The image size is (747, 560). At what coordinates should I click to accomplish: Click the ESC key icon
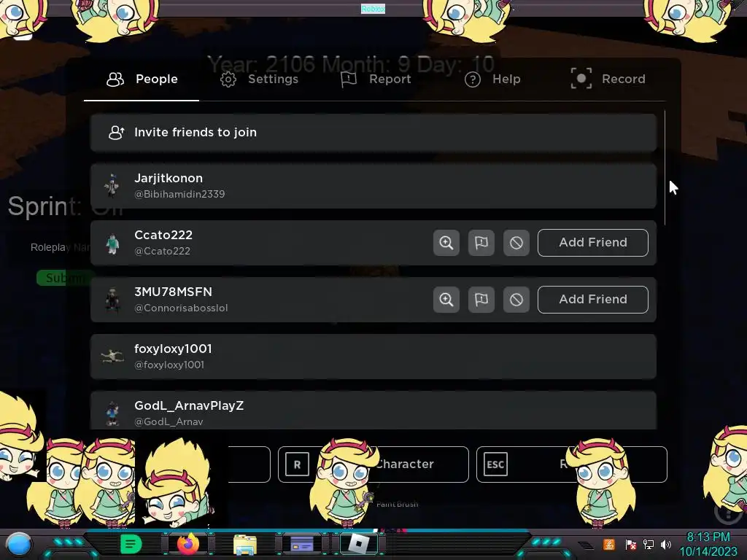[x=495, y=464]
